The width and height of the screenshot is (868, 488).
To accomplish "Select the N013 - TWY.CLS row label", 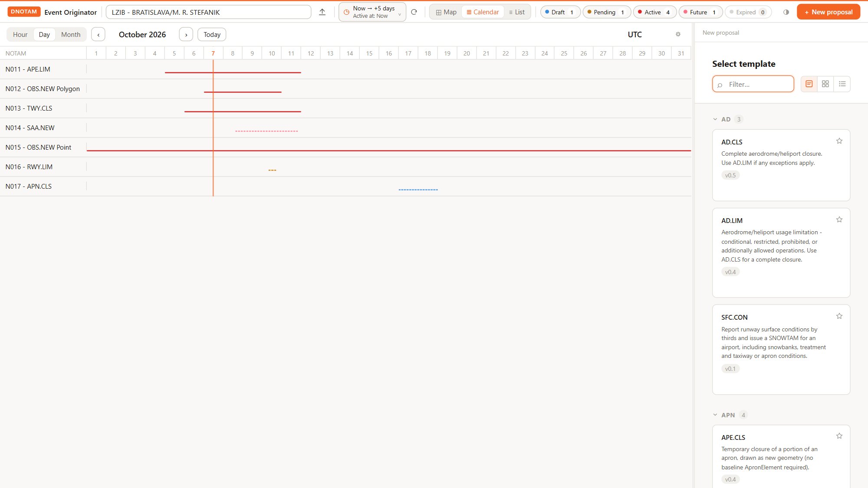I will pos(29,108).
